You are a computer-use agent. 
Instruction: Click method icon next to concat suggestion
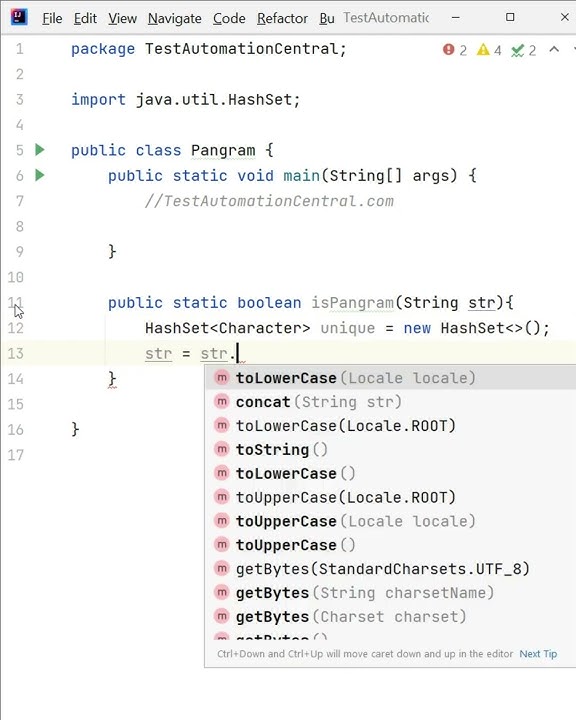pos(222,402)
